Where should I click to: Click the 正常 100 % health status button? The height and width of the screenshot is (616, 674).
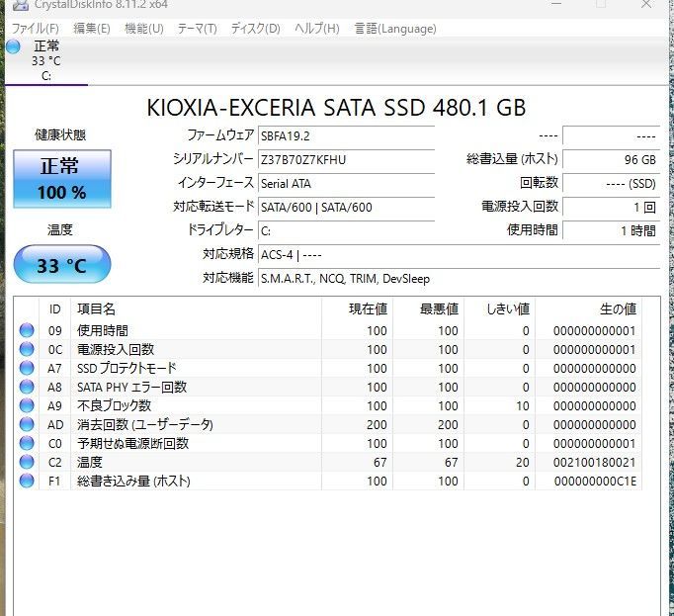62,179
